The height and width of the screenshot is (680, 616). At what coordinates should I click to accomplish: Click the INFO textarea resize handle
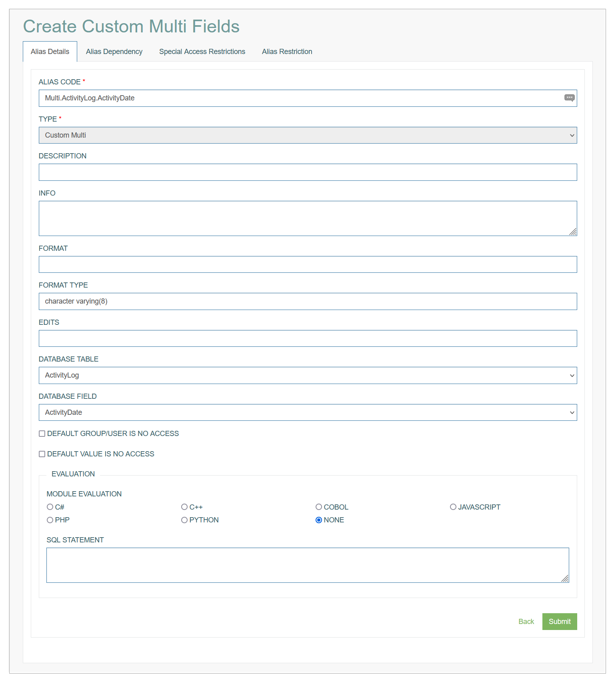click(573, 232)
